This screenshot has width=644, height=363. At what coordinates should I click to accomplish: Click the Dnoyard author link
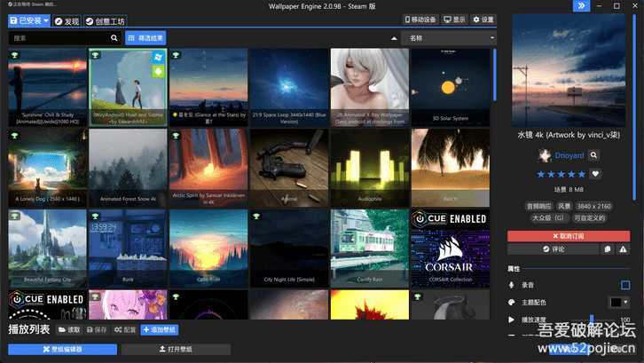[x=570, y=155]
